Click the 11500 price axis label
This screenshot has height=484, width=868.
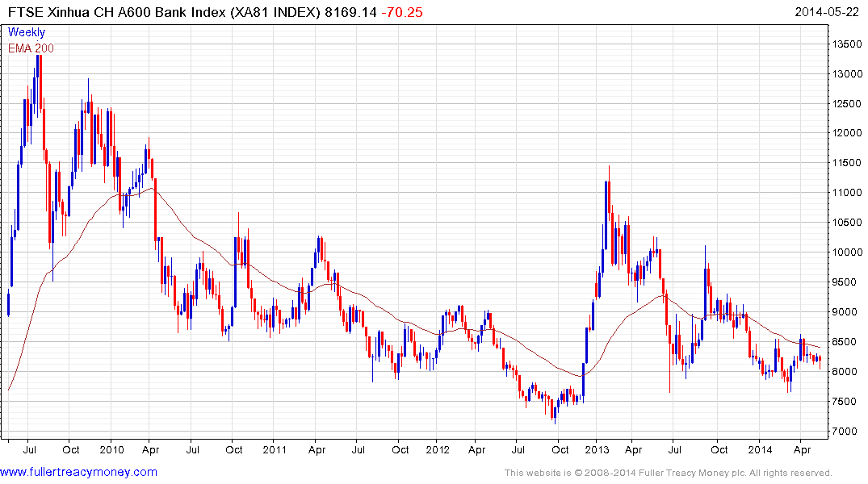847,163
